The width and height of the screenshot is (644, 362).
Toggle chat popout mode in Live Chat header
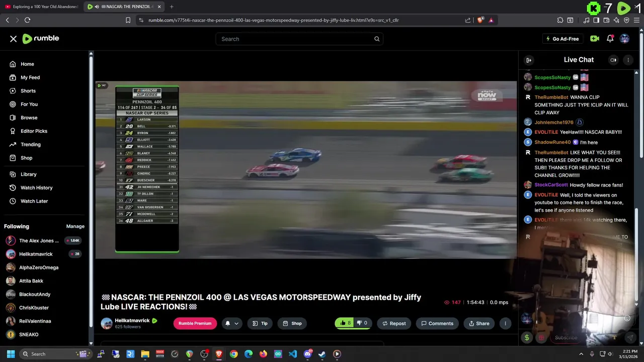613,60
